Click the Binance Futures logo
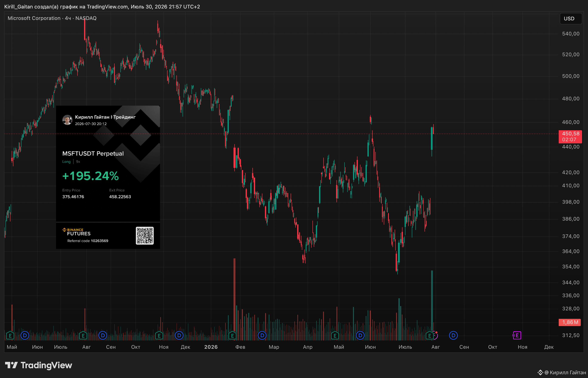 pos(76,232)
